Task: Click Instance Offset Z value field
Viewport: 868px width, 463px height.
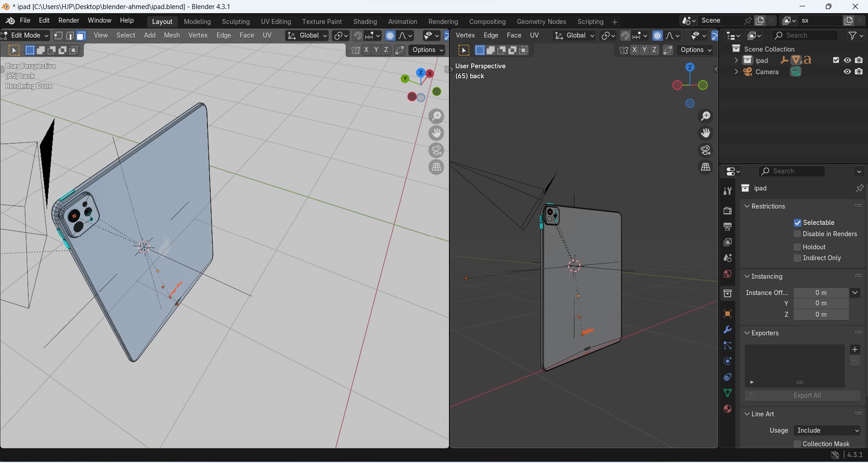Action: pos(821,315)
